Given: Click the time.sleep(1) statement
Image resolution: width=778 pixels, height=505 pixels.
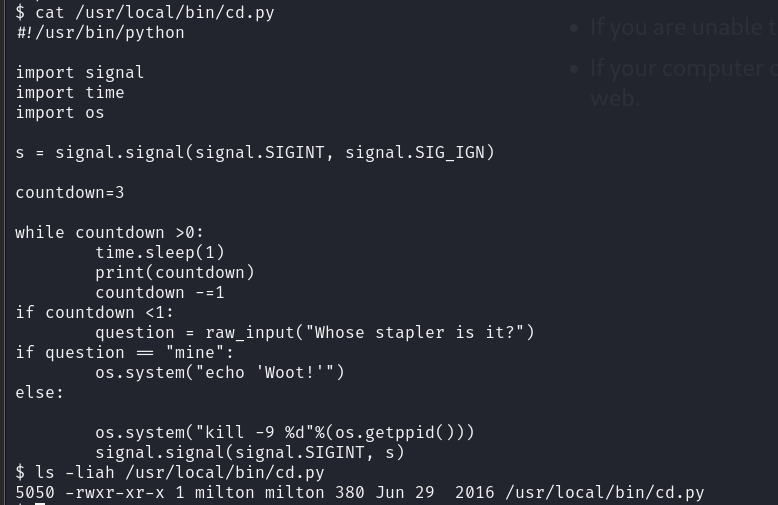Looking at the screenshot, I should pos(160,253).
